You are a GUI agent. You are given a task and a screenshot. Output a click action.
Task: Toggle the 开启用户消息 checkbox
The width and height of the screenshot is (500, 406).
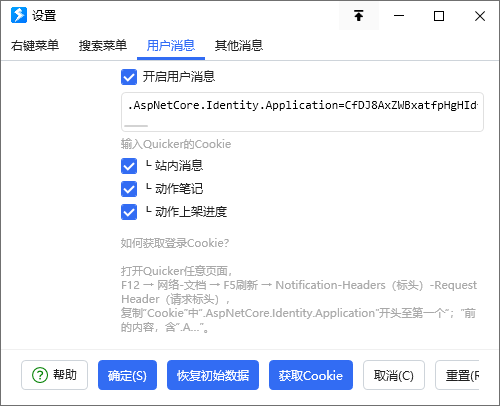[129, 77]
